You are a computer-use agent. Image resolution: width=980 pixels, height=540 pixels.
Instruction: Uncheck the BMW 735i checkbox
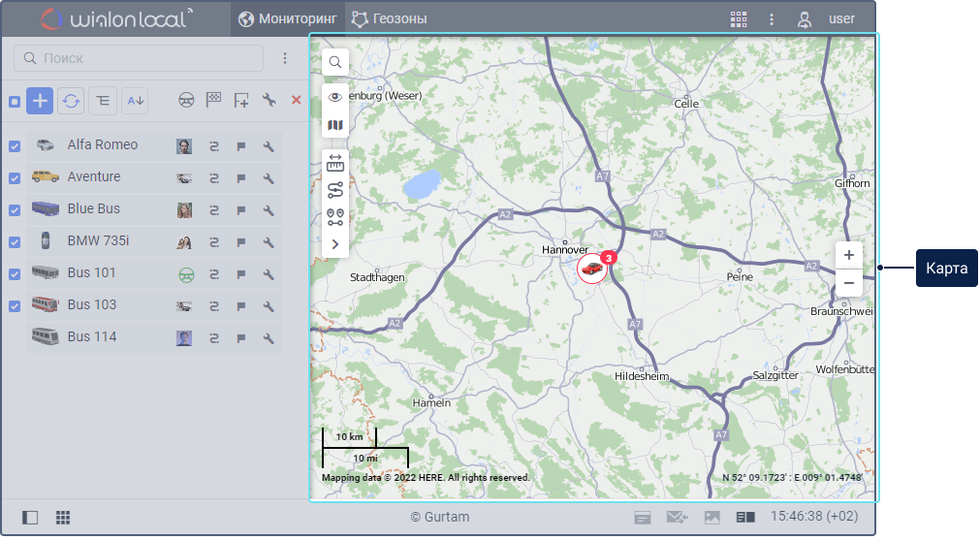click(15, 241)
